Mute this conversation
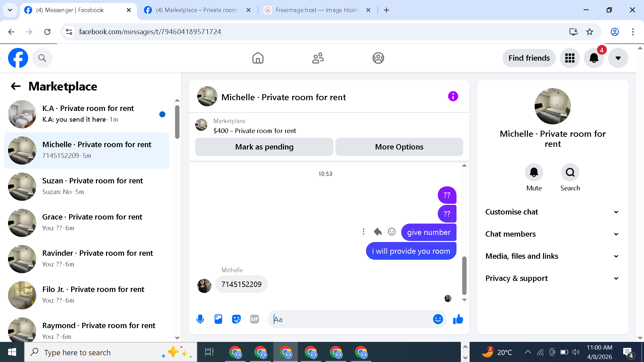 (x=534, y=172)
